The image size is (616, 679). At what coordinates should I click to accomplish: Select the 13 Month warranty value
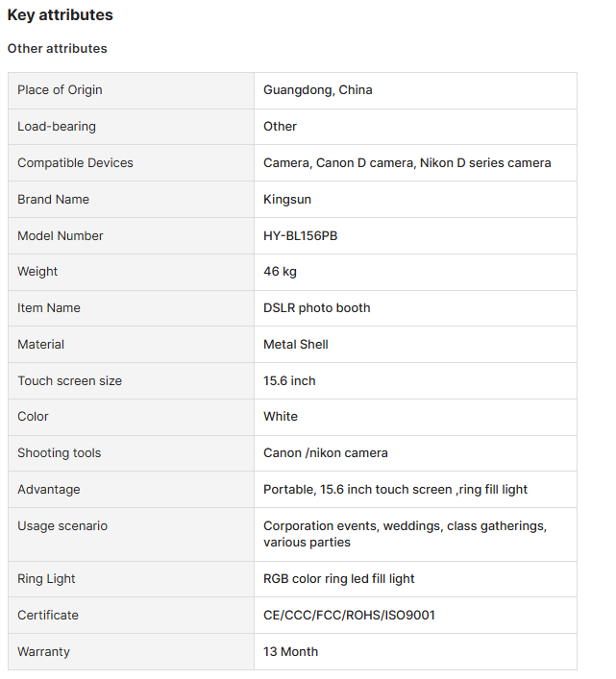coord(290,652)
